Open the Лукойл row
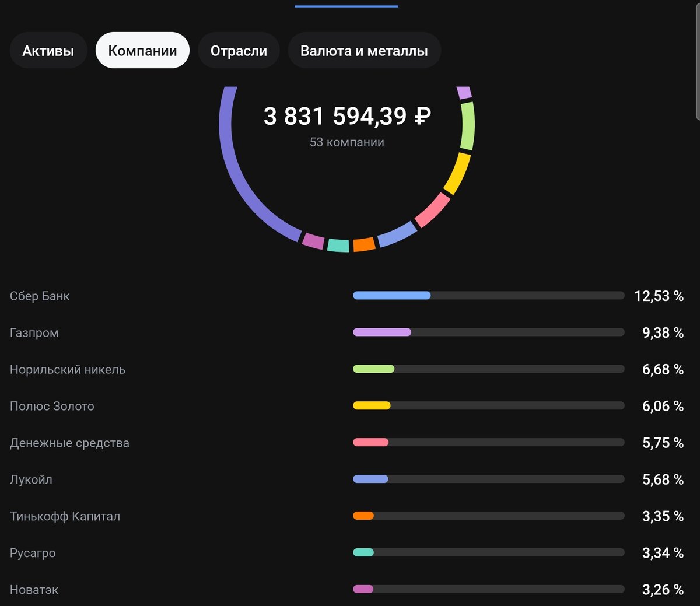The width and height of the screenshot is (700, 606). pos(347,479)
